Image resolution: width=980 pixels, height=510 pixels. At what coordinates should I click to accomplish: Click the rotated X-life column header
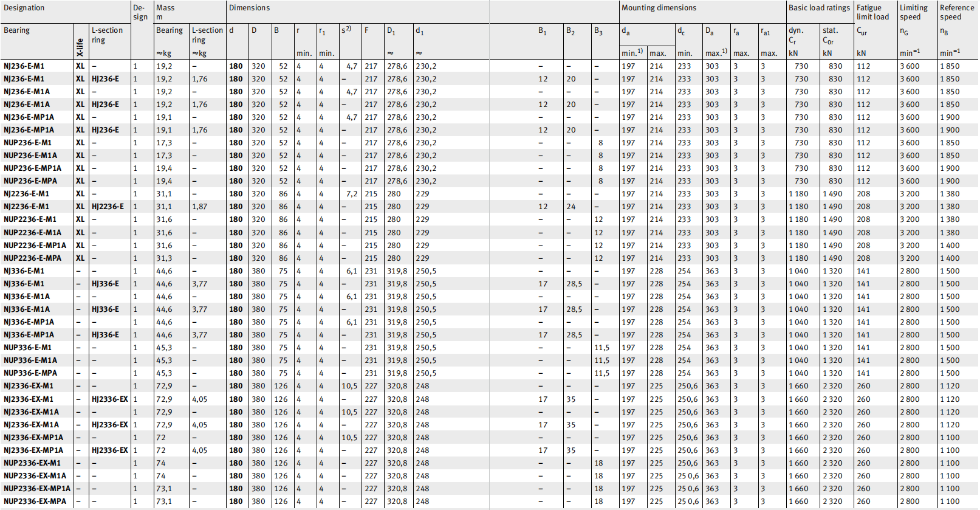[x=80, y=47]
